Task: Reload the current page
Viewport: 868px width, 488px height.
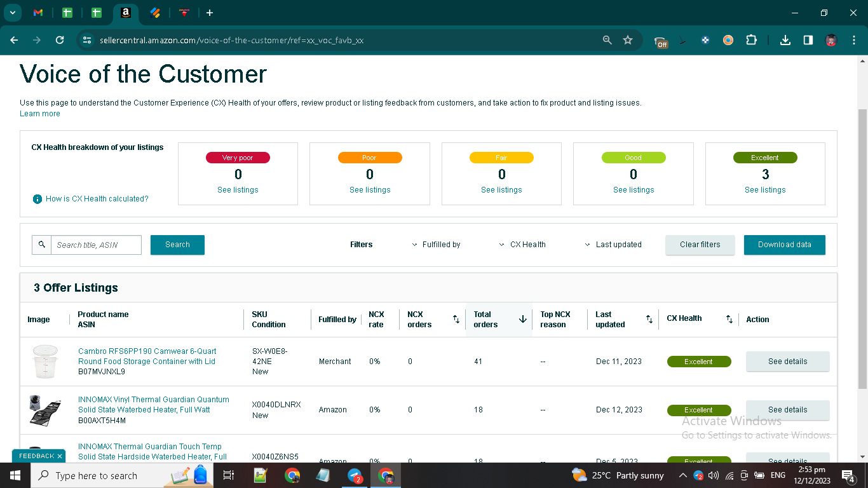Action: (60, 40)
